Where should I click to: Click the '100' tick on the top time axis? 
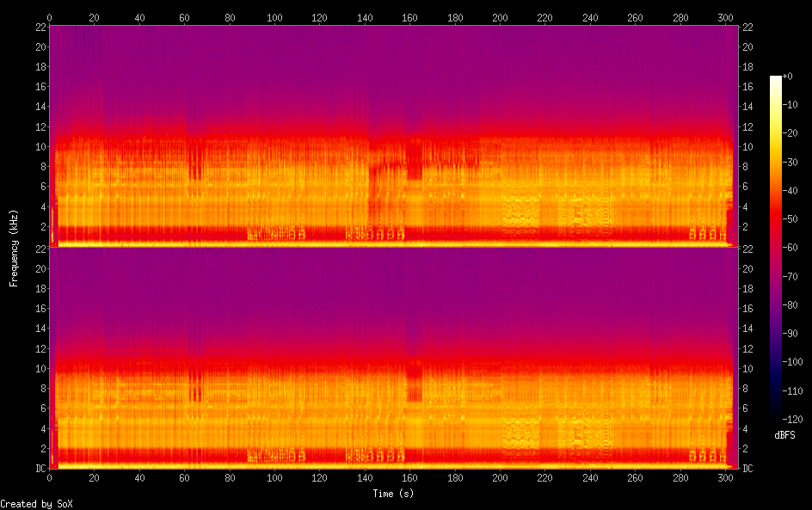[274, 17]
